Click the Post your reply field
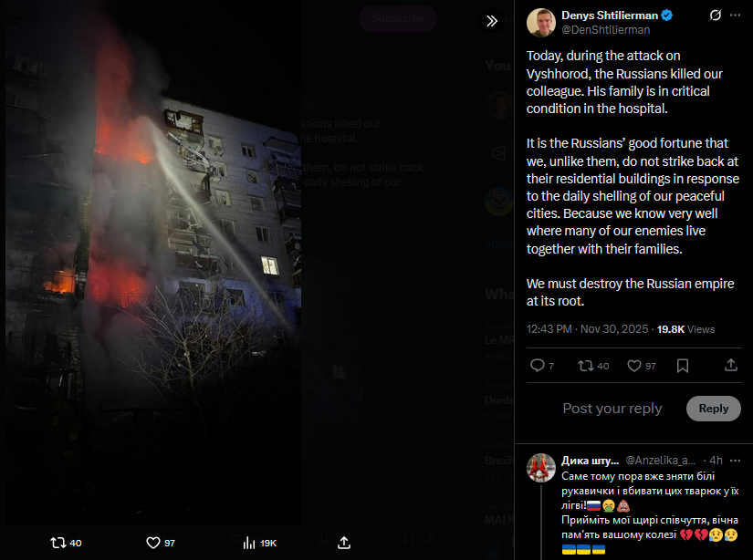753x560 pixels. 612,409
